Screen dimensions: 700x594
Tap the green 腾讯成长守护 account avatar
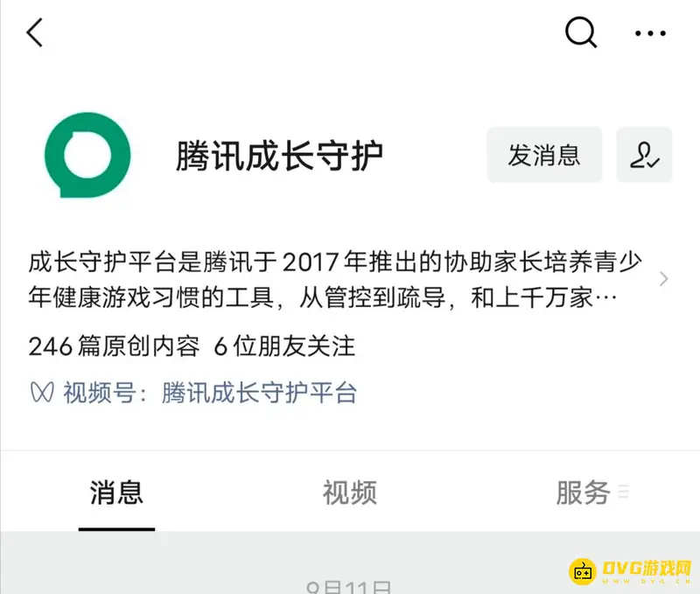(85, 154)
